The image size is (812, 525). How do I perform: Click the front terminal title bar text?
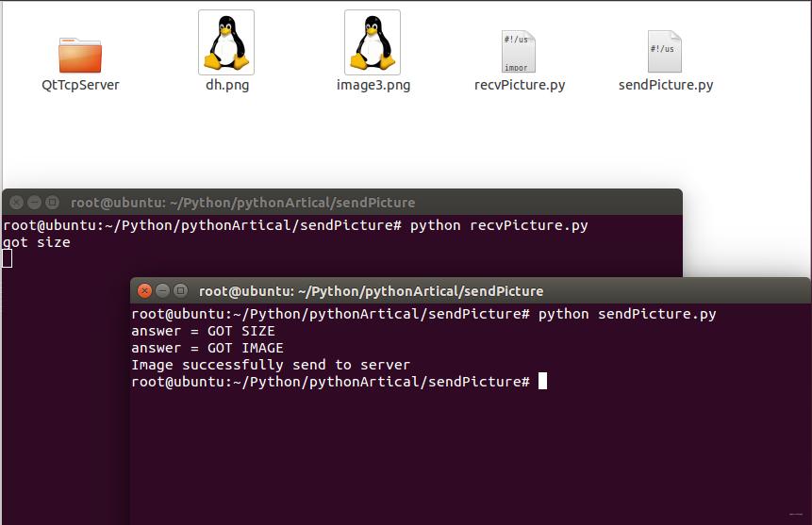pos(372,291)
